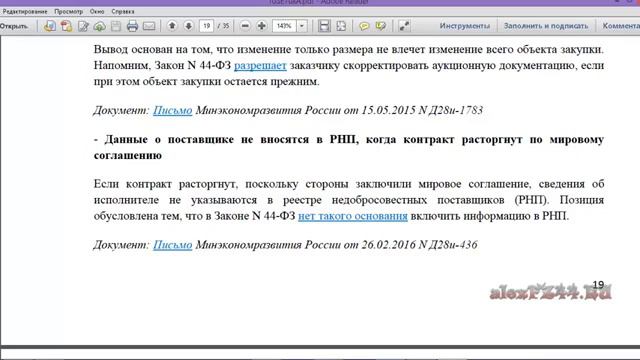Open Письмо link dated 26.02.2016
The height and width of the screenshot is (360, 640).
tap(172, 244)
